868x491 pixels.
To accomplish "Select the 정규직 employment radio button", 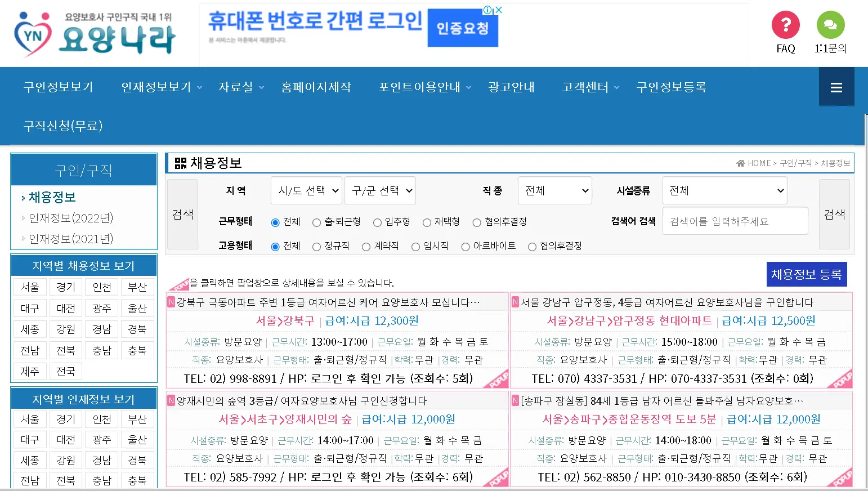I will (x=316, y=246).
